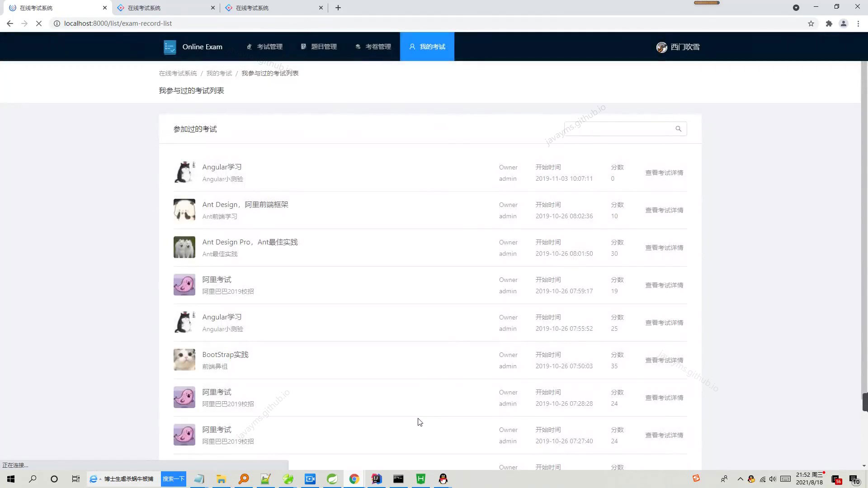
Task: Open the Angular学习 exam thumbnail image
Action: click(x=184, y=172)
